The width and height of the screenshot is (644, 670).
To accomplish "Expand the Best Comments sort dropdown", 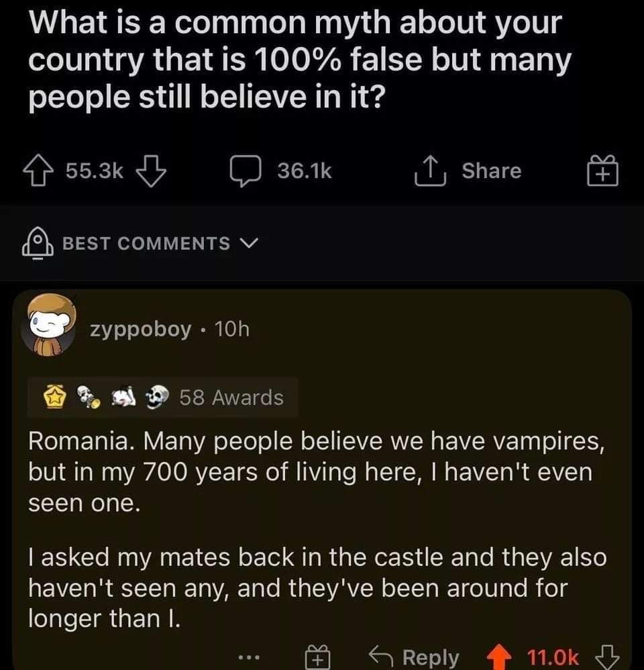I will [x=146, y=243].
